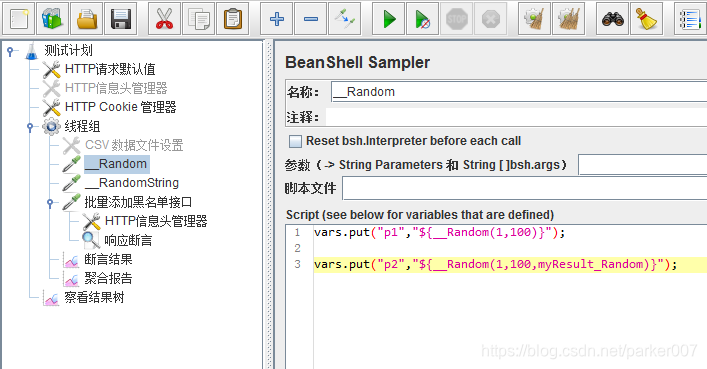Screen dimensions: 707x369
Task: Toggle enabled state of selected element icon
Action: pyautogui.click(x=344, y=19)
